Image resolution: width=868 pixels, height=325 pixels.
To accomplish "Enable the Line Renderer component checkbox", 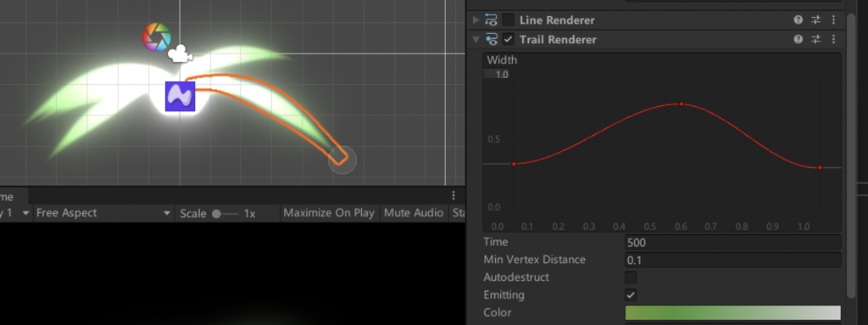I will pyautogui.click(x=509, y=20).
